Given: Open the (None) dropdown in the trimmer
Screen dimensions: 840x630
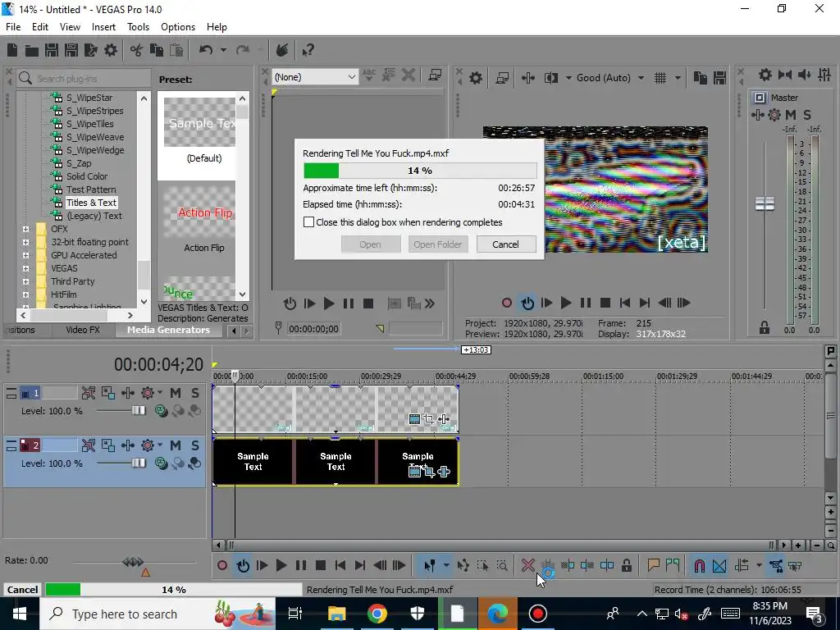Looking at the screenshot, I should pyautogui.click(x=314, y=77).
